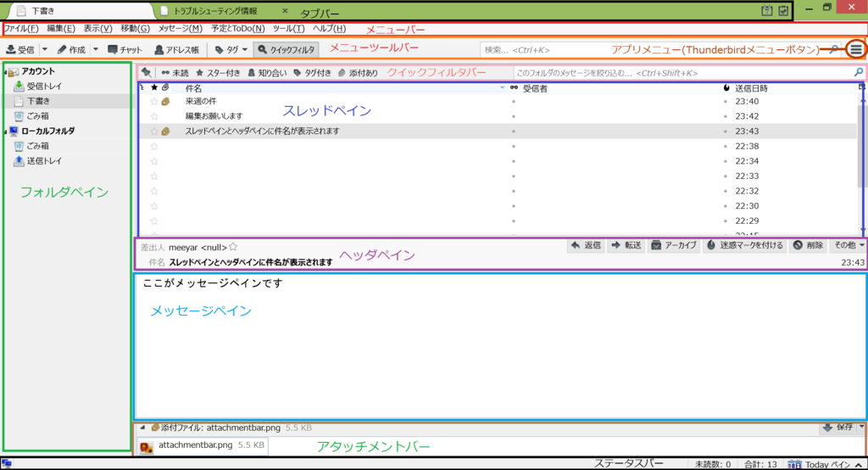Click the pin icon in quick filter bar

(147, 73)
